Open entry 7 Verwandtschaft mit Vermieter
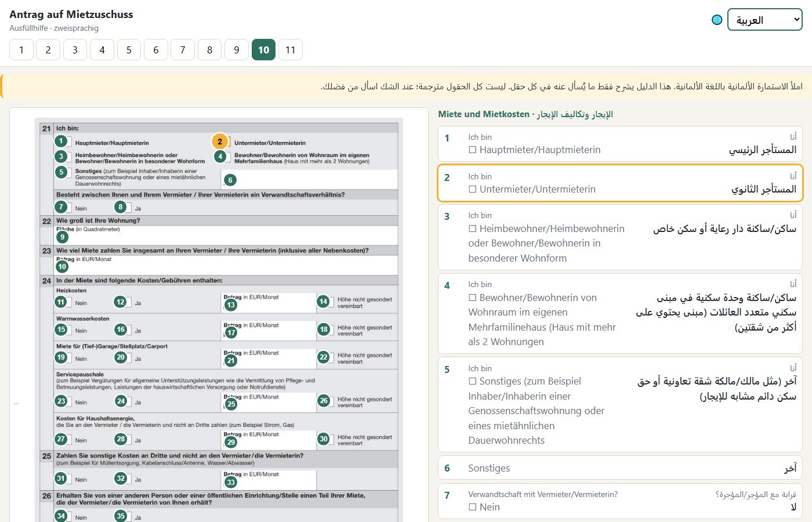The image size is (812, 522). pyautogui.click(x=620, y=501)
